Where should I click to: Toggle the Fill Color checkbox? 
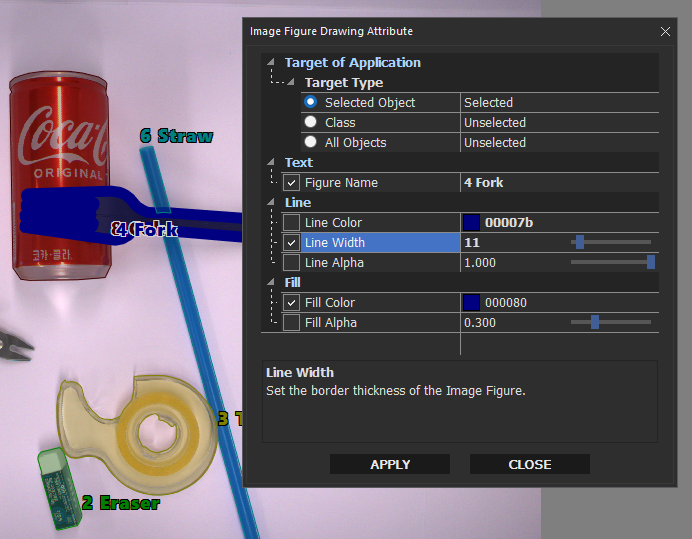[291, 302]
